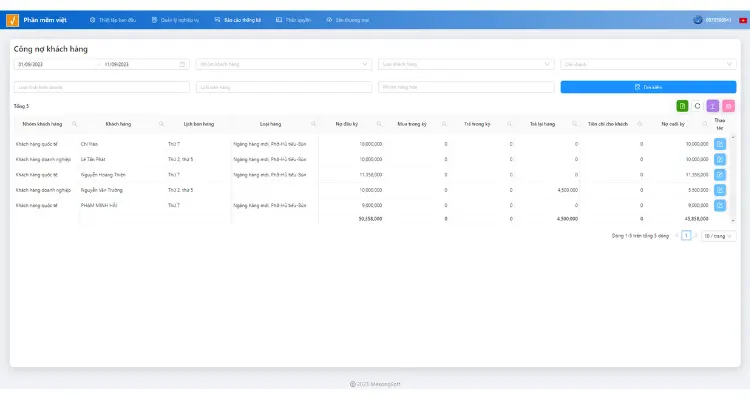Click the next page arrow

(x=695, y=236)
